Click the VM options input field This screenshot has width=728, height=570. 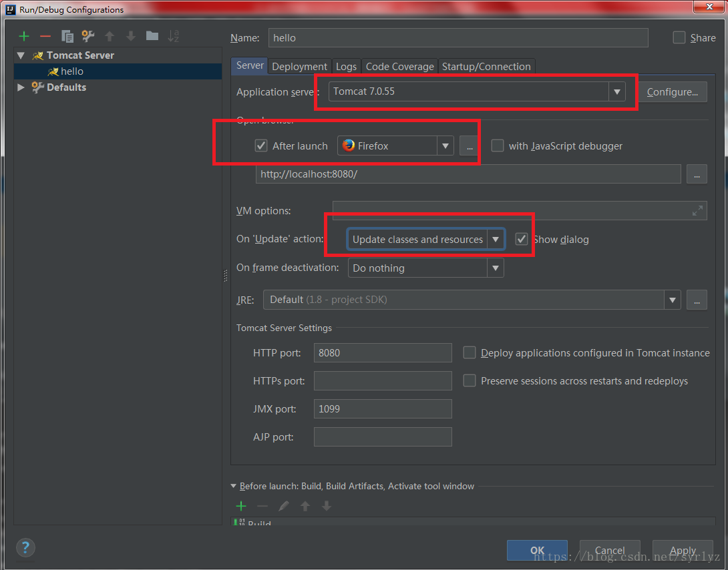pyautogui.click(x=520, y=211)
